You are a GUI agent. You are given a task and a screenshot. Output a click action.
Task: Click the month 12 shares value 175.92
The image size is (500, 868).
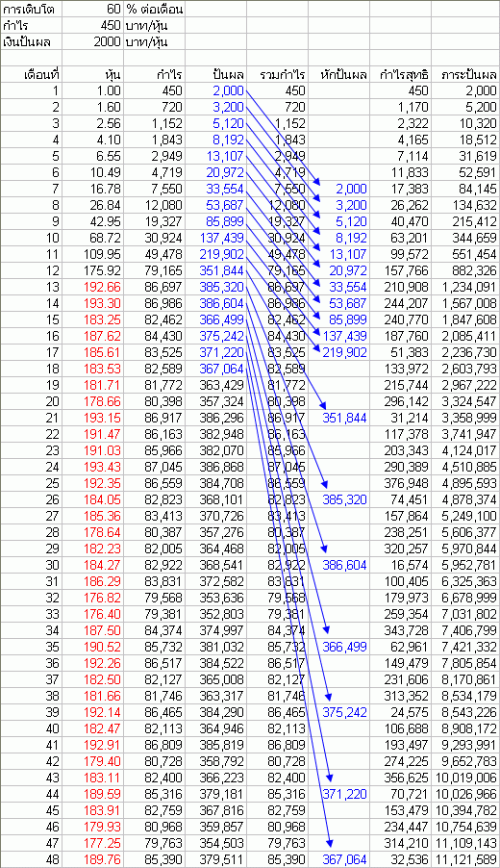point(91,270)
